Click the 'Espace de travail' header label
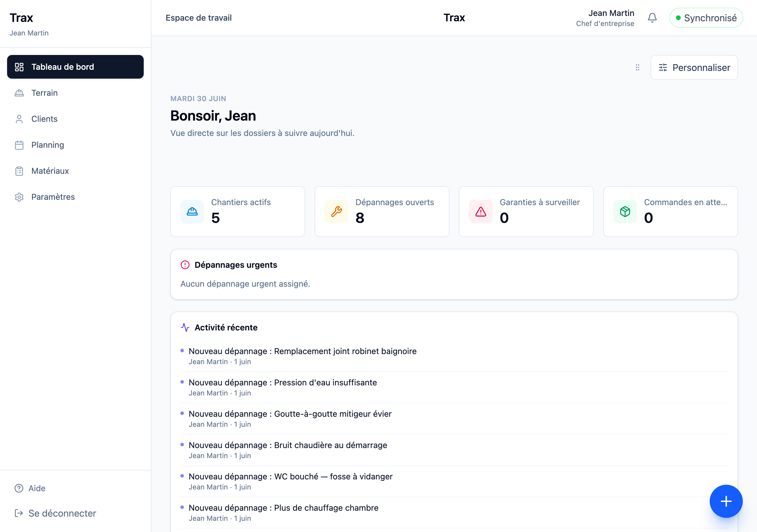The width and height of the screenshot is (757, 532). pos(198,18)
